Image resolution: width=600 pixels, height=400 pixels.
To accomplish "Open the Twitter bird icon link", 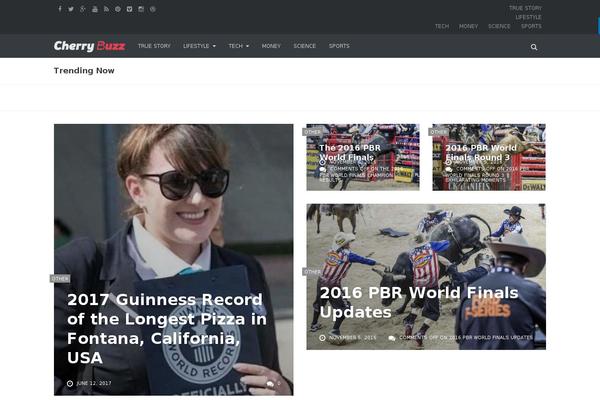I will click(x=71, y=9).
